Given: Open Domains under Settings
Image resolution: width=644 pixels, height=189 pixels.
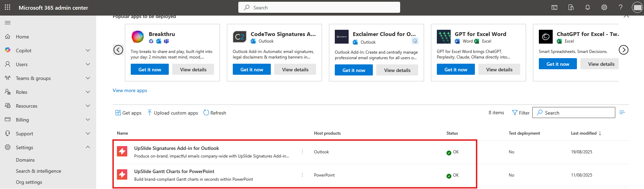Looking at the screenshot, I should point(25,160).
